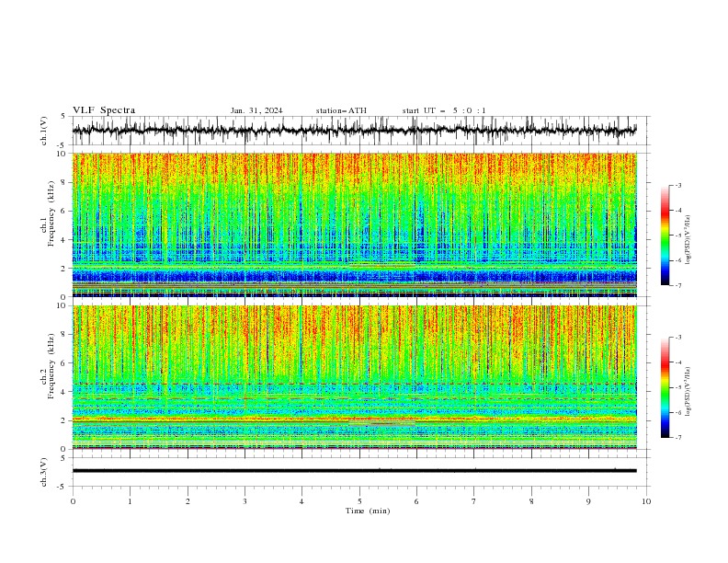
Task: Click the date "Jan. 31, 2024"
Action: point(256,110)
